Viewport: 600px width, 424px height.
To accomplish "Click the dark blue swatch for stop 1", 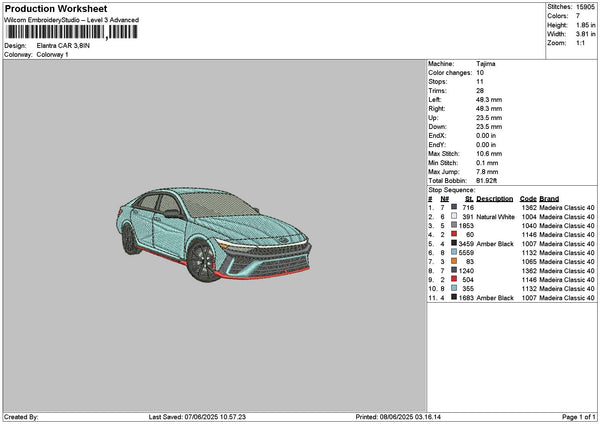I will tap(454, 207).
